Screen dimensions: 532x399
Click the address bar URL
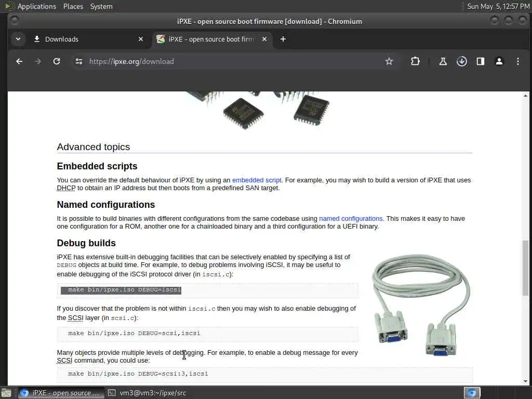pyautogui.click(x=131, y=61)
